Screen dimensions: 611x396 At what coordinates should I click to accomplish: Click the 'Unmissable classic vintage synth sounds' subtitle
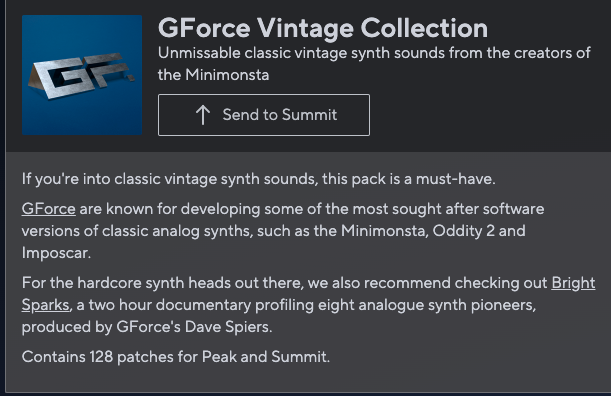300,53
